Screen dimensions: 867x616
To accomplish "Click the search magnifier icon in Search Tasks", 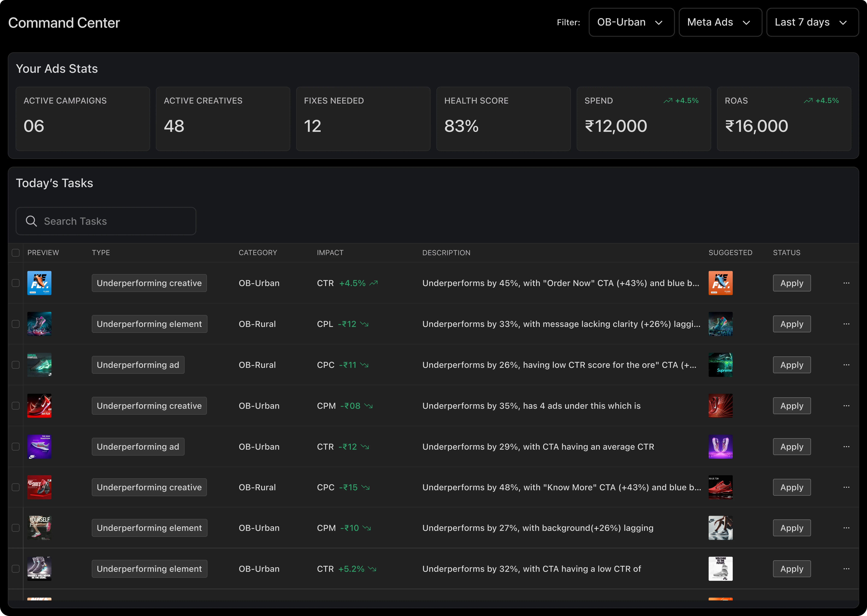I will [31, 221].
